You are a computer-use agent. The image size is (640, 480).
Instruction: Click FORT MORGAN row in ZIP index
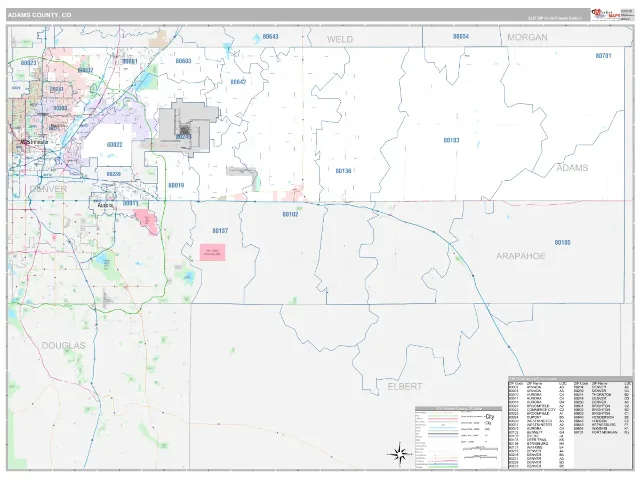click(602, 432)
